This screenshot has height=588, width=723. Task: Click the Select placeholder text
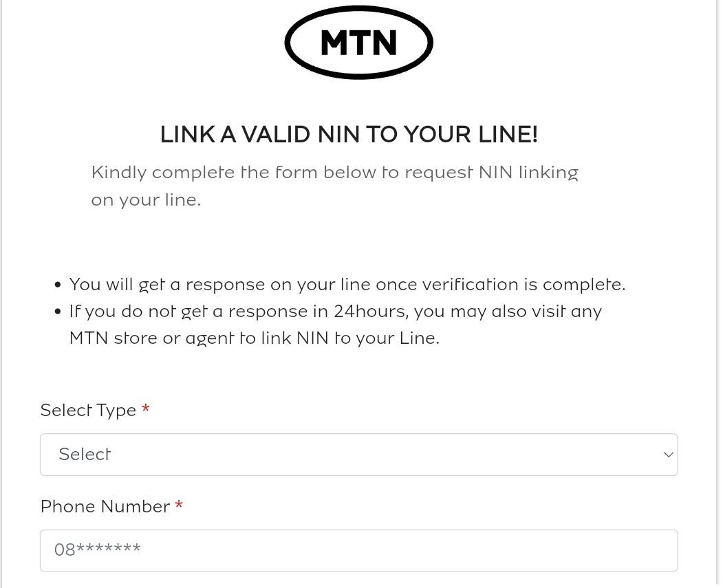[84, 454]
